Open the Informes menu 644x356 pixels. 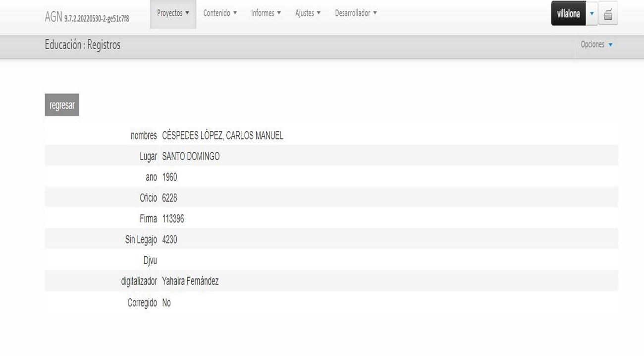click(x=266, y=13)
